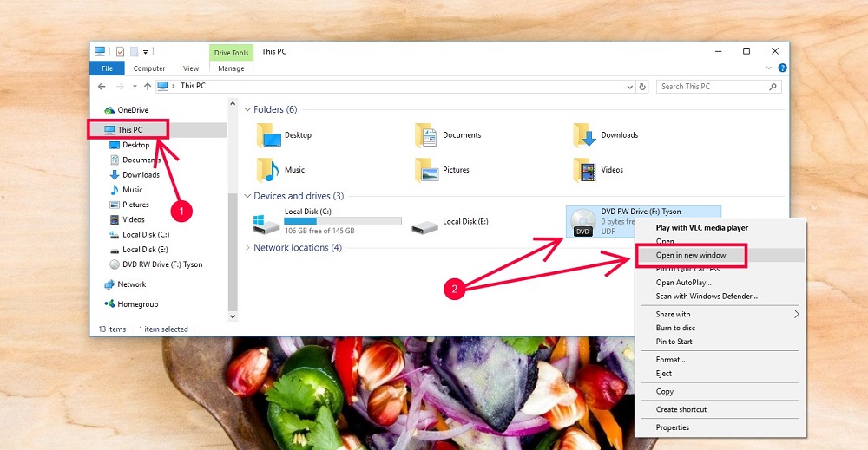Image resolution: width=868 pixels, height=450 pixels.
Task: Open Customize Quick Access Toolbar dropdown
Action: (x=146, y=52)
